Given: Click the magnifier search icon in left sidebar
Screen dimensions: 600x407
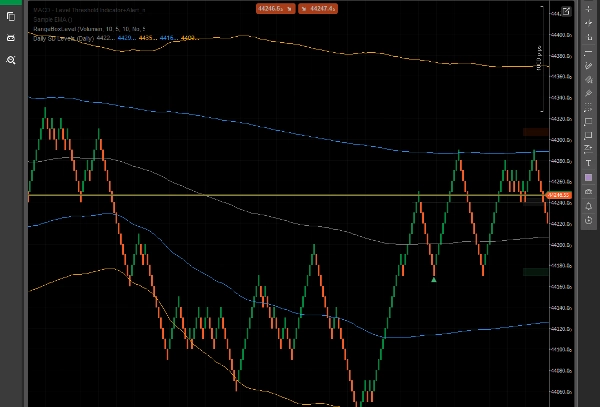Looking at the screenshot, I should (11, 60).
